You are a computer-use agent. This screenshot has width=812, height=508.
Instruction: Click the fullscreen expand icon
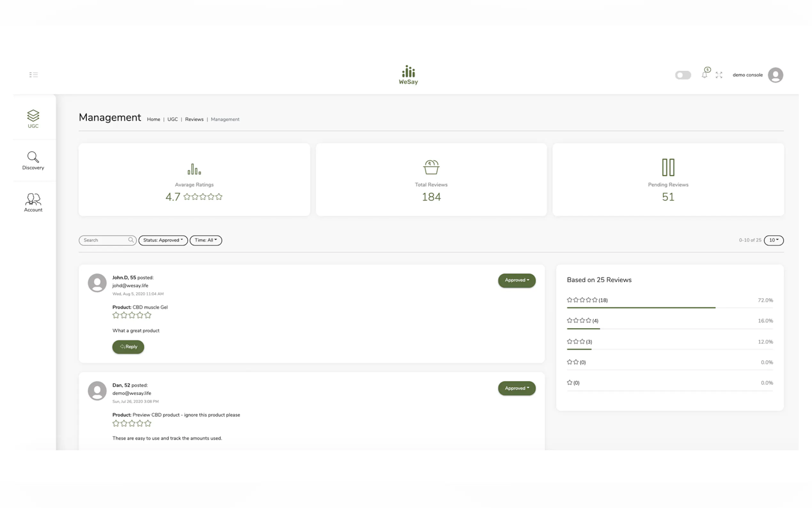coord(719,75)
